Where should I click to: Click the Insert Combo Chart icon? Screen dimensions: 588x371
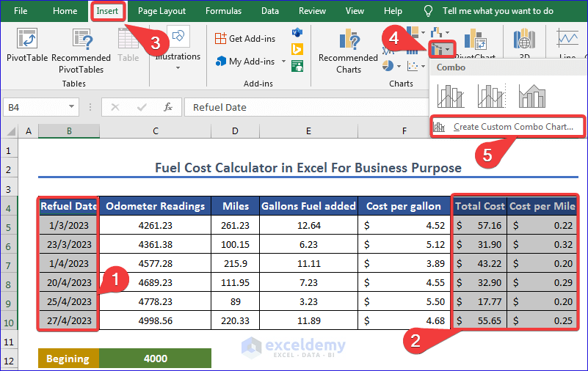tap(437, 49)
